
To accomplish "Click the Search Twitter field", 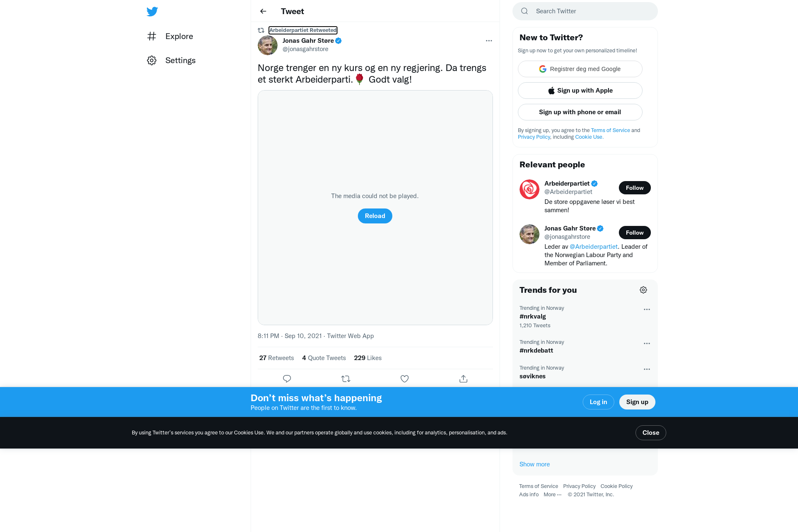I will click(x=585, y=11).
